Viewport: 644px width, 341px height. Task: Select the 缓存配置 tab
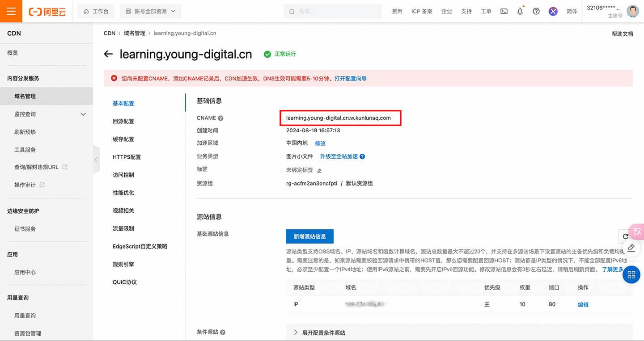point(123,139)
